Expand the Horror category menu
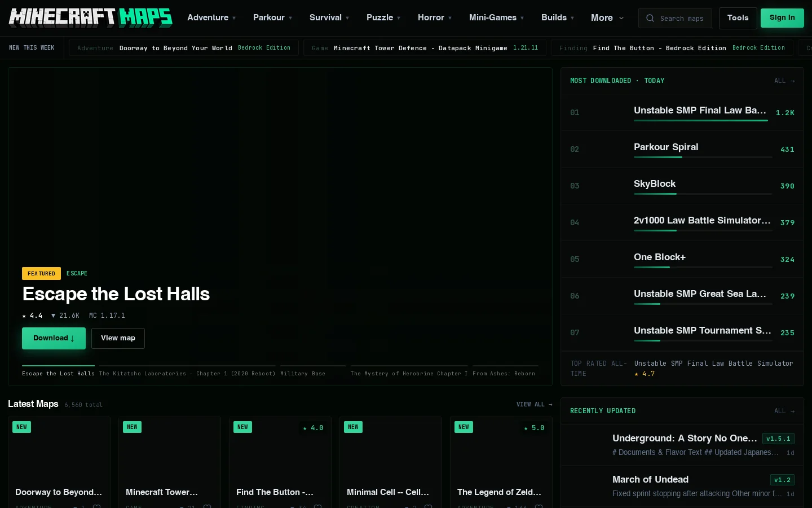 click(x=435, y=17)
